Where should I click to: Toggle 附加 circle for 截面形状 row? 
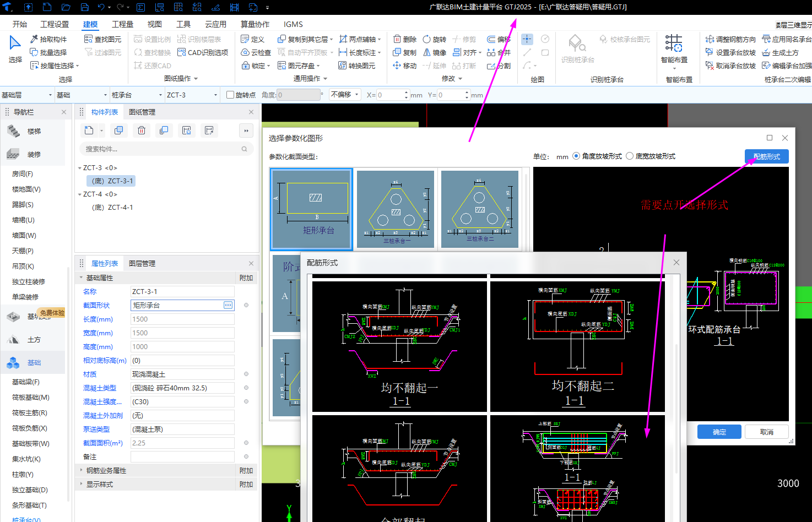click(246, 305)
